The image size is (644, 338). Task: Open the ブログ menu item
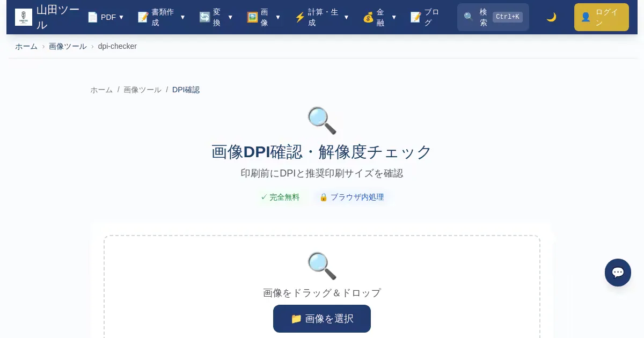tap(426, 17)
